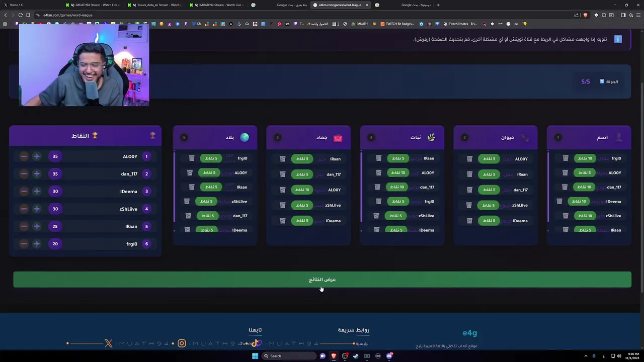Delete IRaan's answer in the بلاد column

coord(192,187)
